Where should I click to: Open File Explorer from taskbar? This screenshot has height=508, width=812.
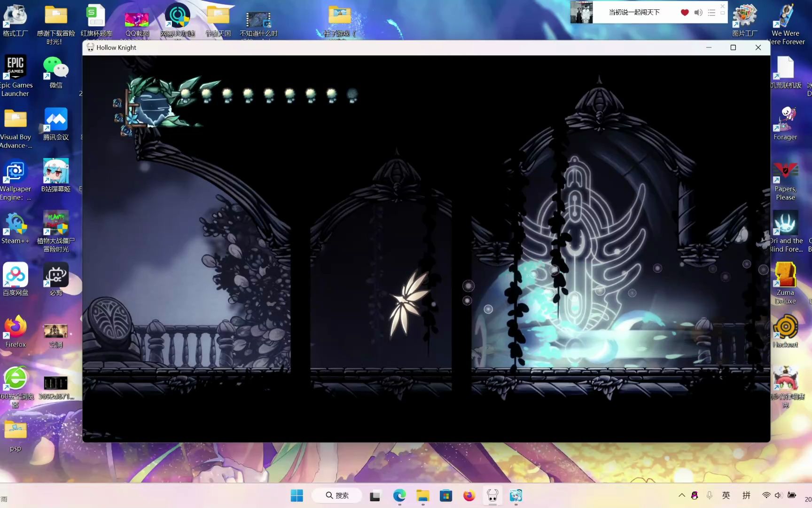[422, 495]
